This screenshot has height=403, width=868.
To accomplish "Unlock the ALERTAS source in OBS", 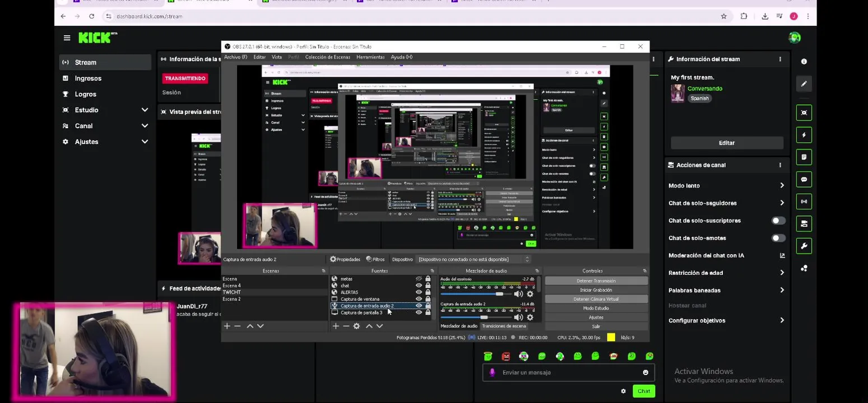I will point(428,292).
